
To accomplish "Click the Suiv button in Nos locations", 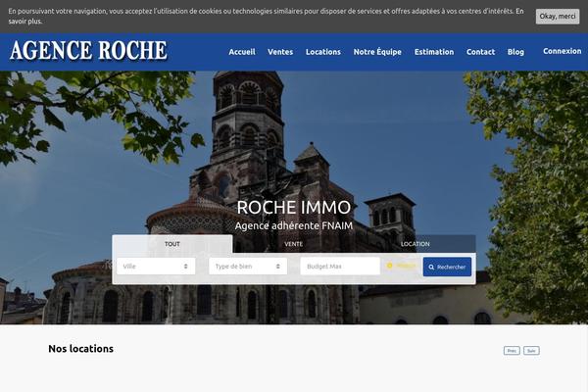I will [531, 351].
